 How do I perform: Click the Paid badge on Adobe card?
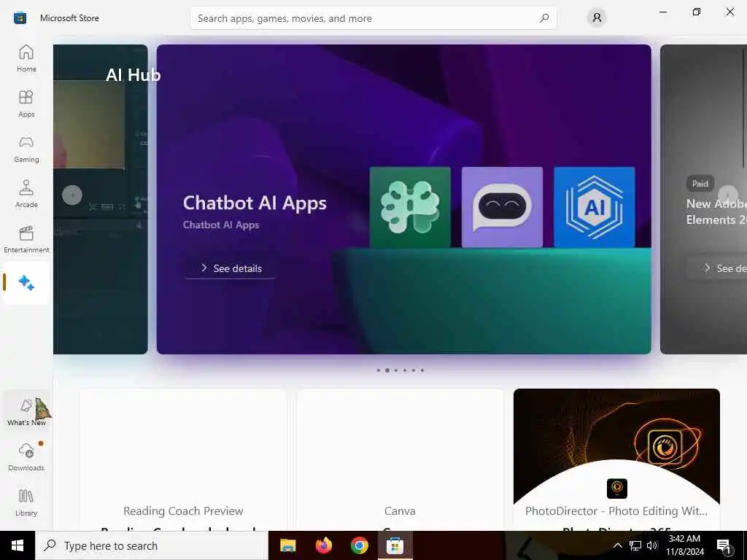click(700, 183)
